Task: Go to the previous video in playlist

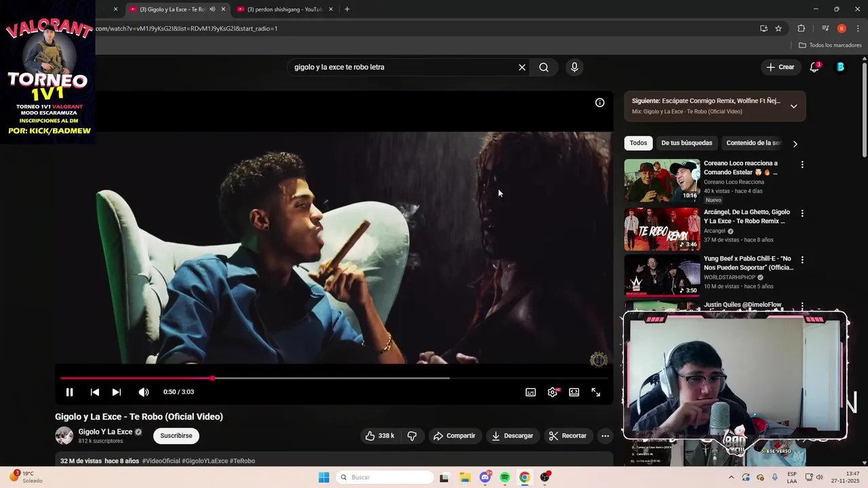Action: (x=95, y=392)
